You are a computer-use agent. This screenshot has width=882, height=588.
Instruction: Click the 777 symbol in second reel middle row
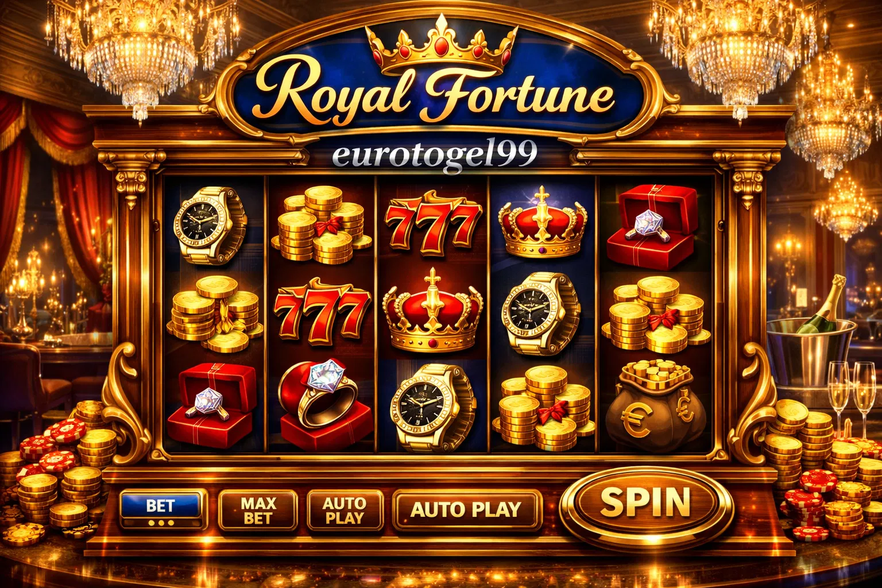pyautogui.click(x=322, y=311)
